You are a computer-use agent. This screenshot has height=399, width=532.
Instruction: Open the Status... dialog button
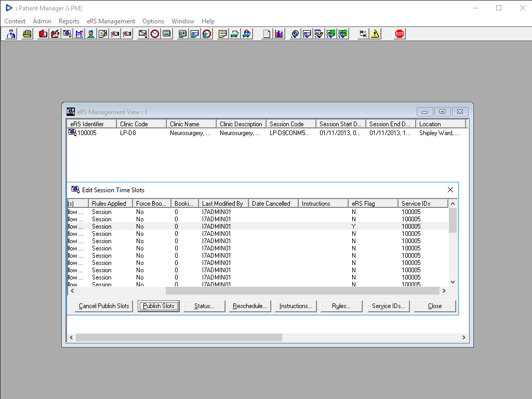click(x=204, y=306)
